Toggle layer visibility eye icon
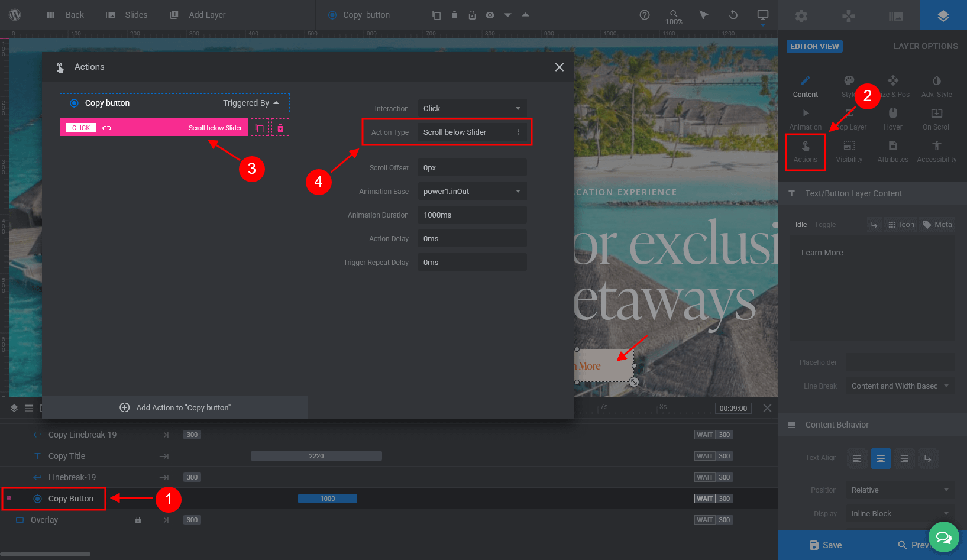Image resolution: width=967 pixels, height=560 pixels. pyautogui.click(x=490, y=15)
